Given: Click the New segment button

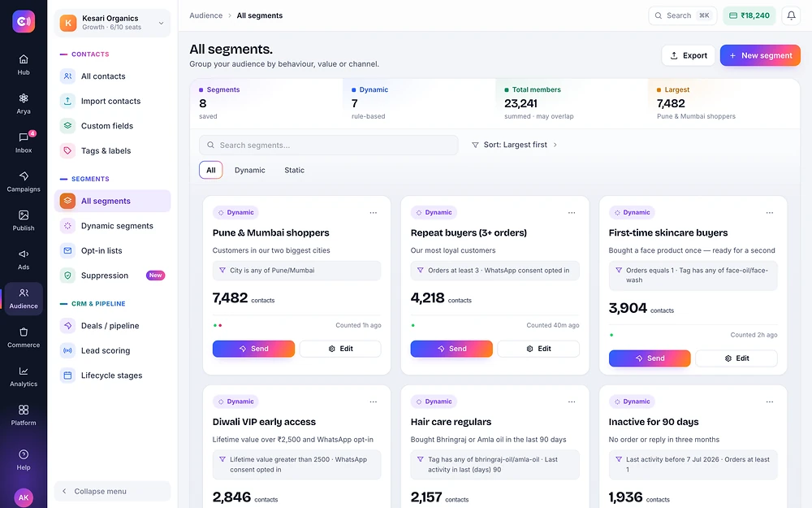Looking at the screenshot, I should (x=760, y=55).
